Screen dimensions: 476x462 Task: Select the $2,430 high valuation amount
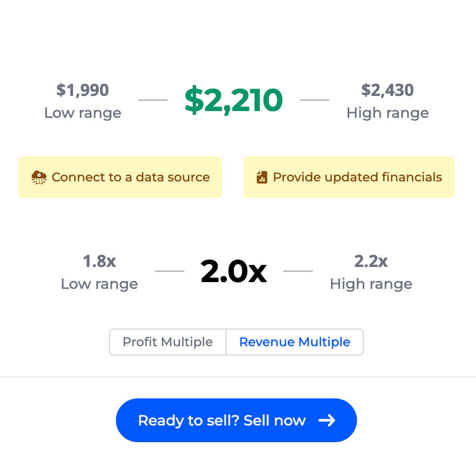[x=387, y=90]
